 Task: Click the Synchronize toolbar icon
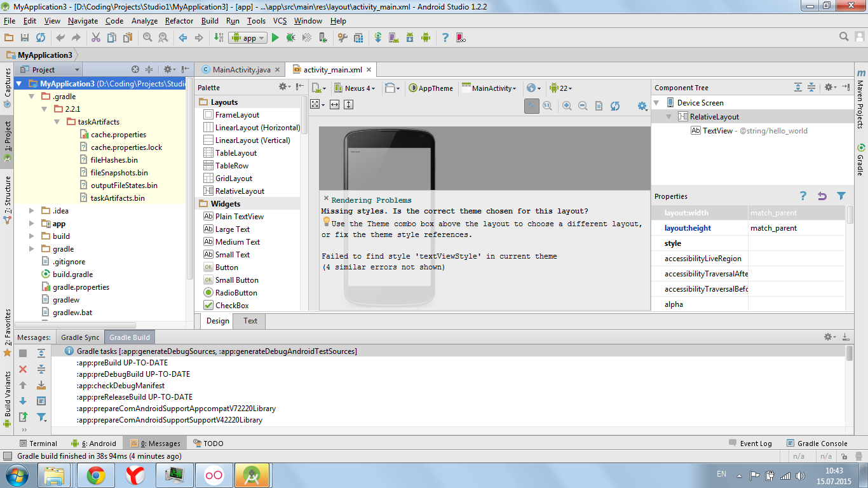41,38
